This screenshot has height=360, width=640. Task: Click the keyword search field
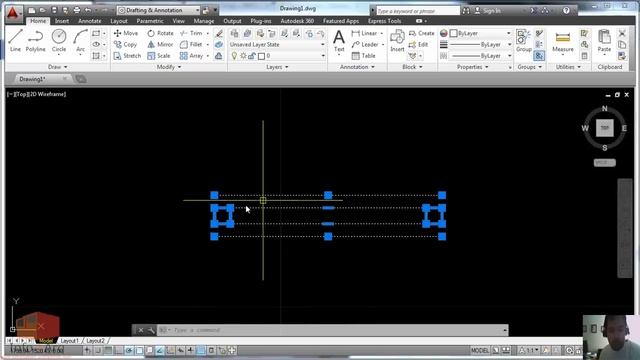click(x=417, y=11)
